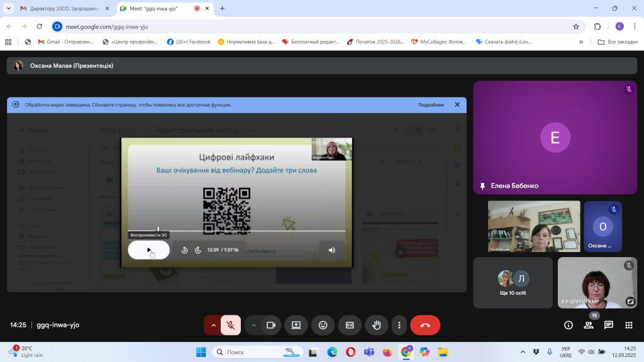The width and height of the screenshot is (644, 362).
Task: Go back in browser history
Action: [9, 26]
